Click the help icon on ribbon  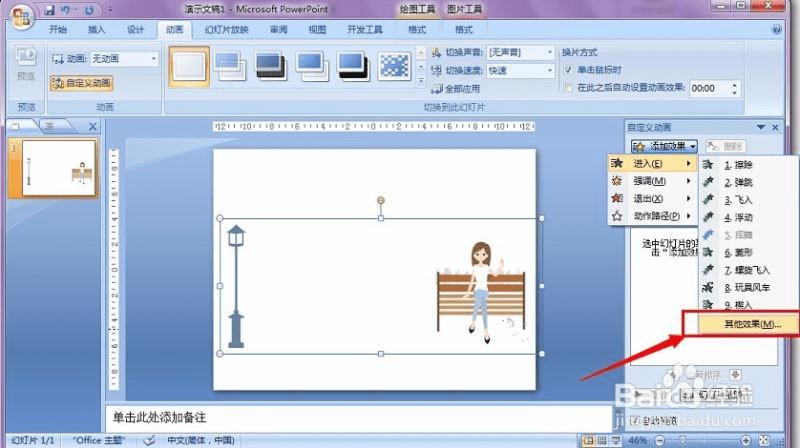[x=777, y=29]
